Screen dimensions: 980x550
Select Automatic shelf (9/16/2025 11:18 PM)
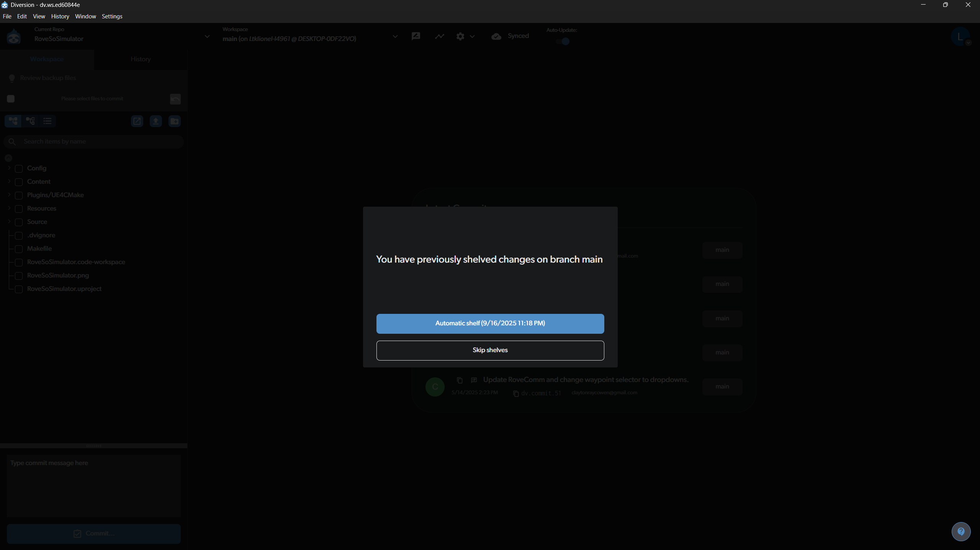[490, 323]
